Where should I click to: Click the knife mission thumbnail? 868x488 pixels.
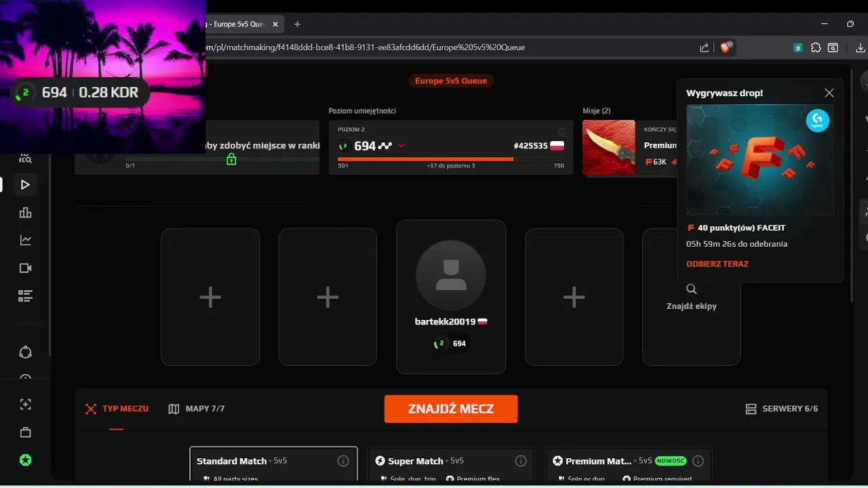tap(609, 148)
